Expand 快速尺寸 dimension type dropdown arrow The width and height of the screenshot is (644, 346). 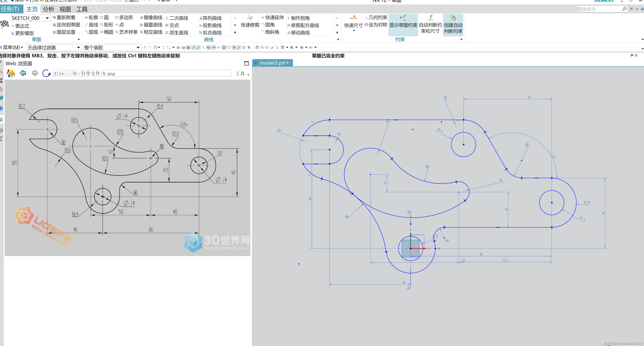coord(354,31)
